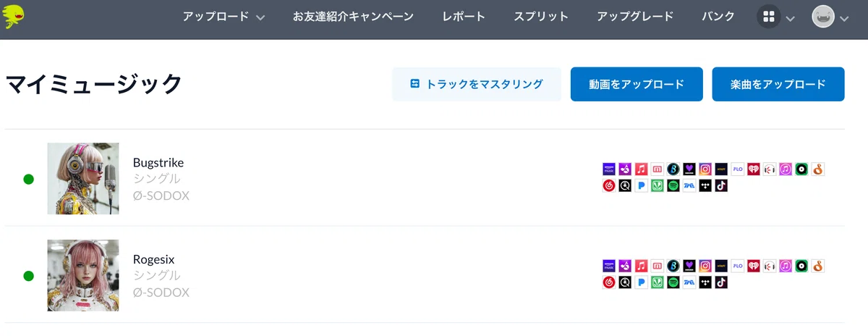Expand the user avatar account menu
The height and width of the screenshot is (336, 868).
tap(830, 17)
